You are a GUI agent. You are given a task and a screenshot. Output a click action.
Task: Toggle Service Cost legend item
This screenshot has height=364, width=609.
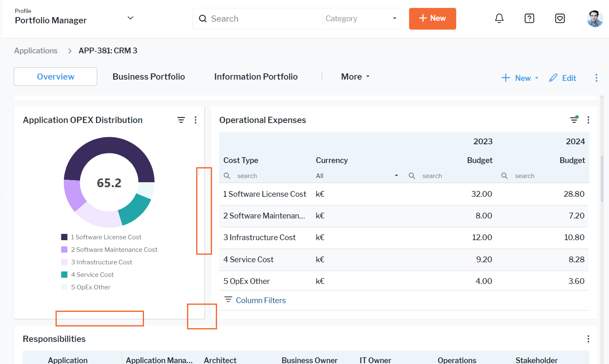92,275
